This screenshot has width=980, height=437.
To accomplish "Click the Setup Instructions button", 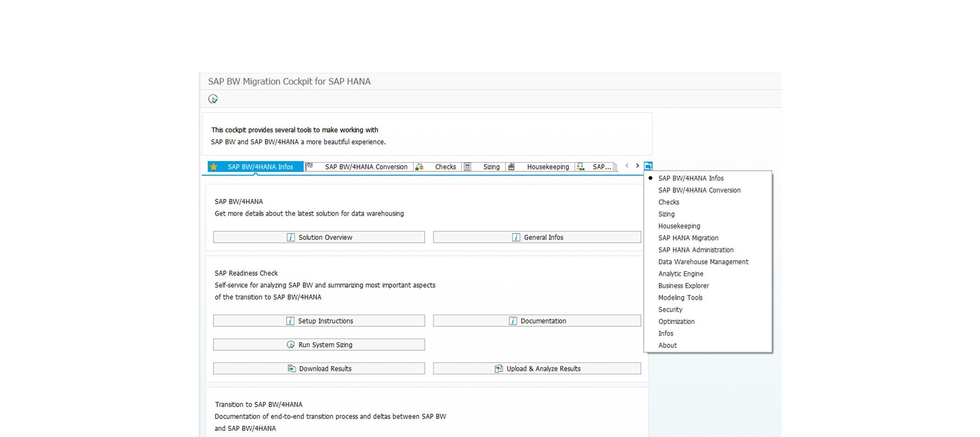I will pyautogui.click(x=319, y=321).
